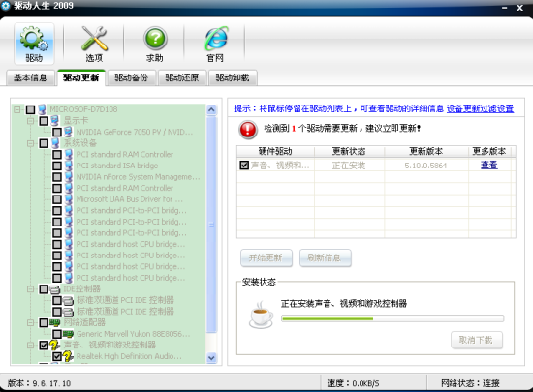The height and width of the screenshot is (392, 533).
Task: Click the tree scrollbar down arrow
Action: click(211, 358)
